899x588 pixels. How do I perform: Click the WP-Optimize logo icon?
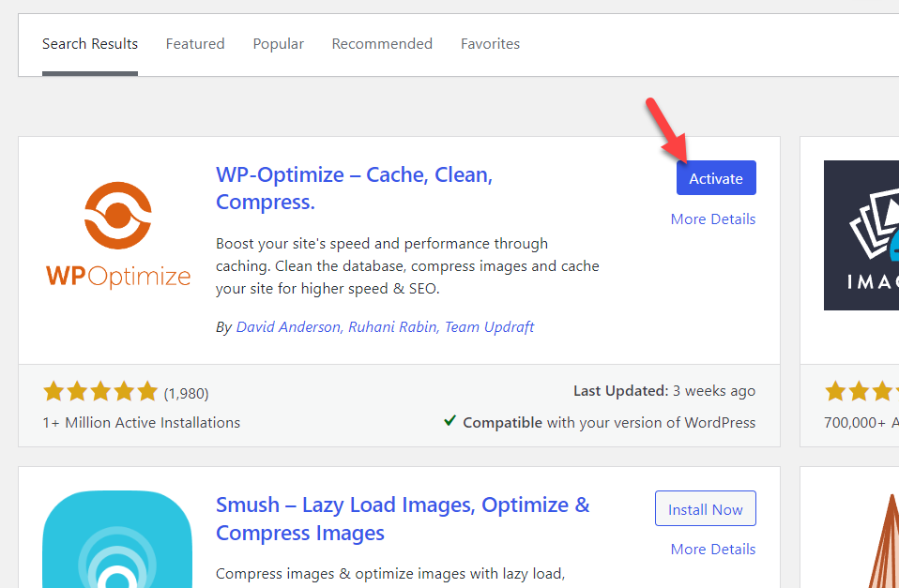[x=118, y=235]
